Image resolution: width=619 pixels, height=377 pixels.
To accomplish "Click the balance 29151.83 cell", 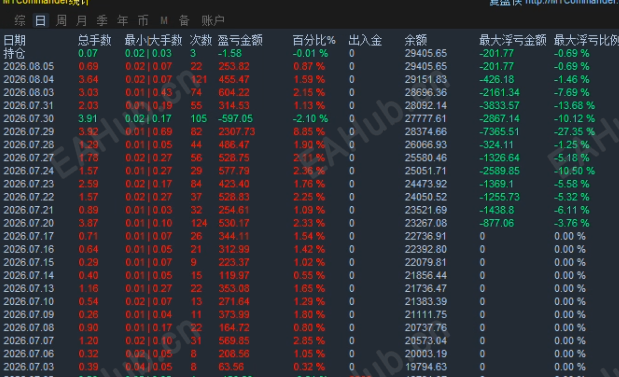I will 426,79.
